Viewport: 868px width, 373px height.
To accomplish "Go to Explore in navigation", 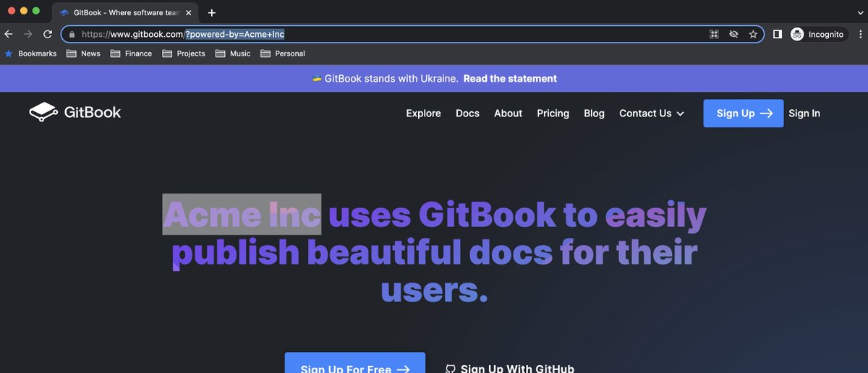I will tap(424, 113).
